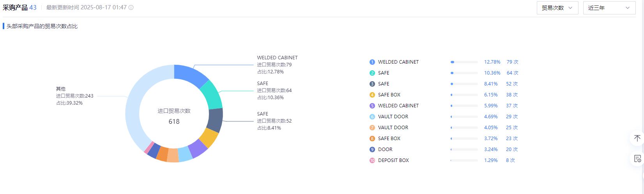The height and width of the screenshot is (194, 644).
Task: Click the 10.36% percentage for SAFE
Action: click(x=492, y=73)
